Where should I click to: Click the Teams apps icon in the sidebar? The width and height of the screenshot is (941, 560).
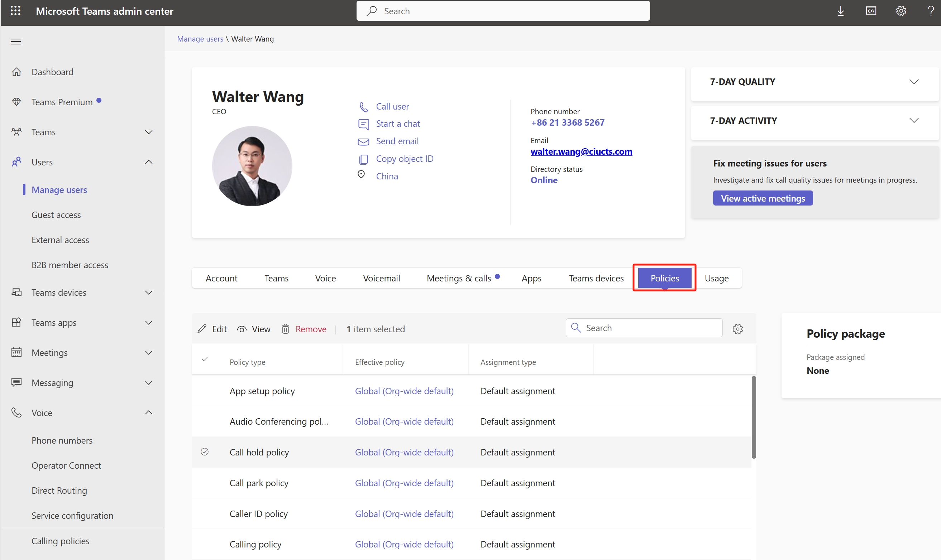point(16,323)
